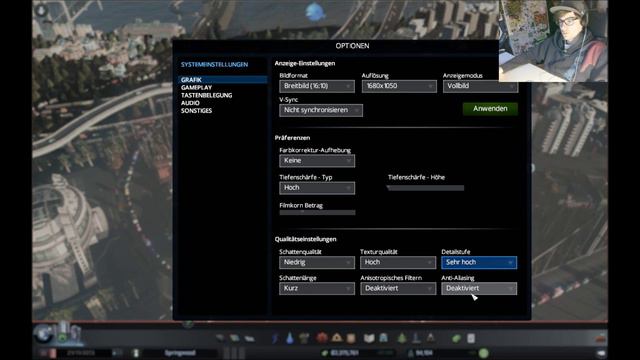Open the Roads build menu icon

[220, 338]
